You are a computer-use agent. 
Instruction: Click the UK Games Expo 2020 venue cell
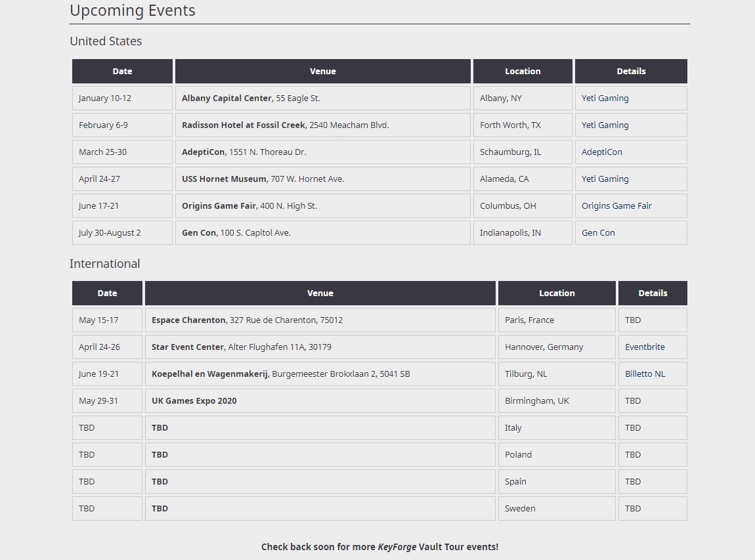320,401
